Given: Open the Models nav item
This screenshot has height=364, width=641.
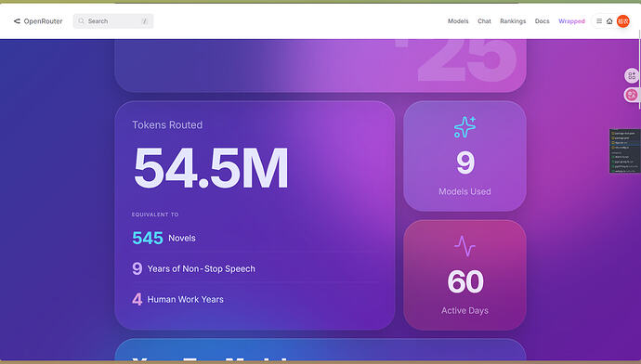Looking at the screenshot, I should 458,20.
